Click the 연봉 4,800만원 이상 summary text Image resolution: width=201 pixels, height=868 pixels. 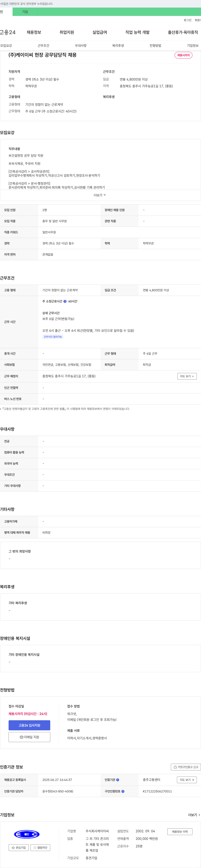[134, 79]
